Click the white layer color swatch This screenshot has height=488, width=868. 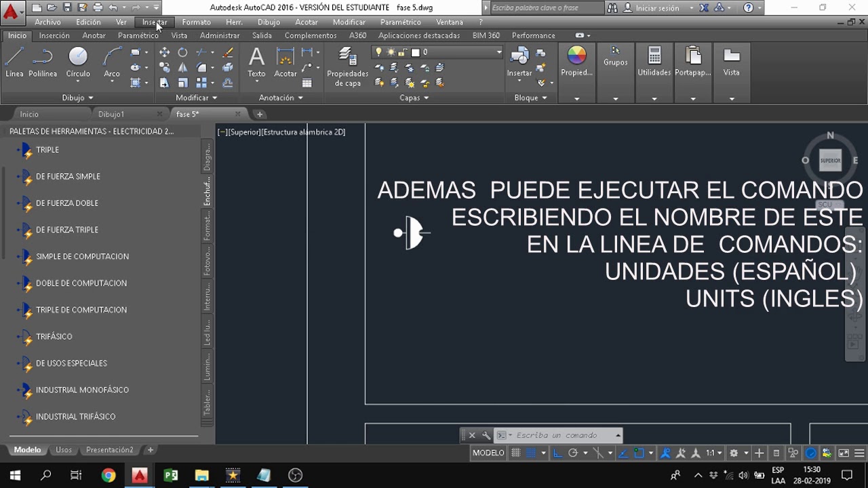pos(414,52)
